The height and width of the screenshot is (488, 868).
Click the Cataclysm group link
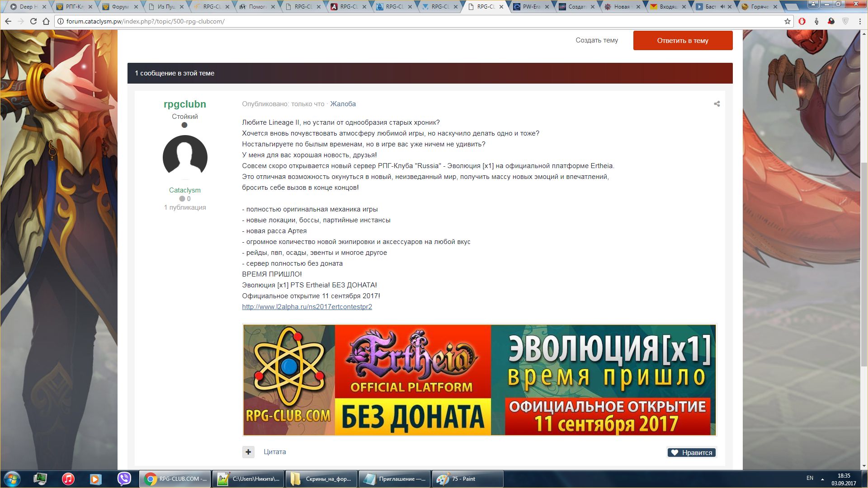(x=185, y=190)
